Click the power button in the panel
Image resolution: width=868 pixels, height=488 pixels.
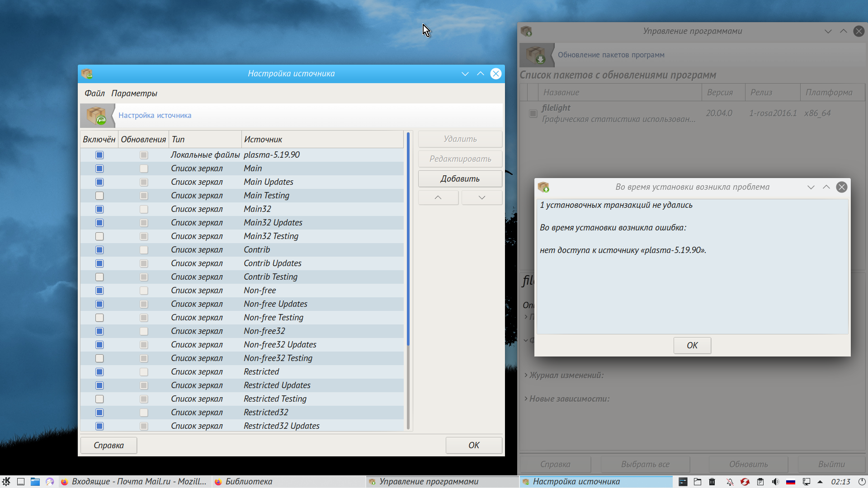pos(862,482)
